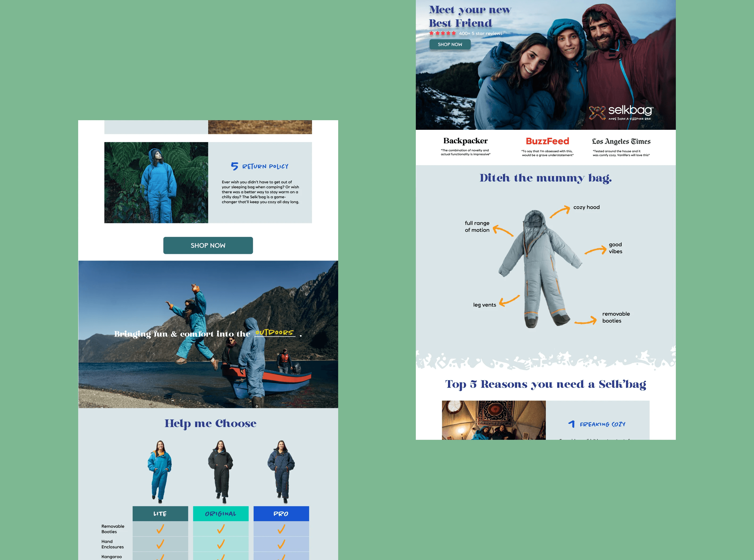Click the hero SHOP NOW button

coord(450,44)
